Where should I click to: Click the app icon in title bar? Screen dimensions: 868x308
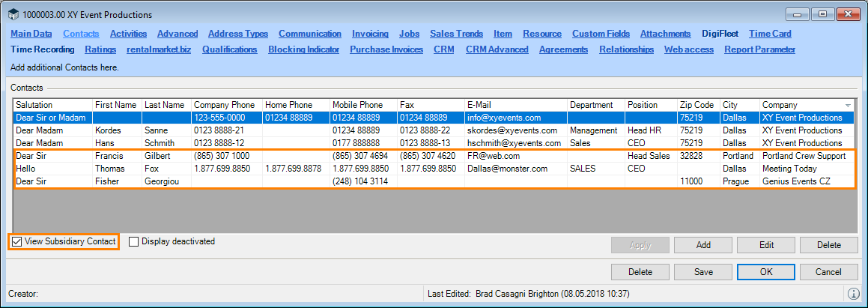click(13, 14)
